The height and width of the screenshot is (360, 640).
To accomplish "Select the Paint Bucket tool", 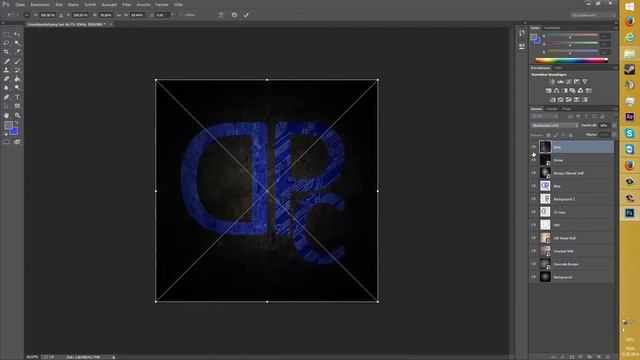I will pyautogui.click(x=17, y=79).
